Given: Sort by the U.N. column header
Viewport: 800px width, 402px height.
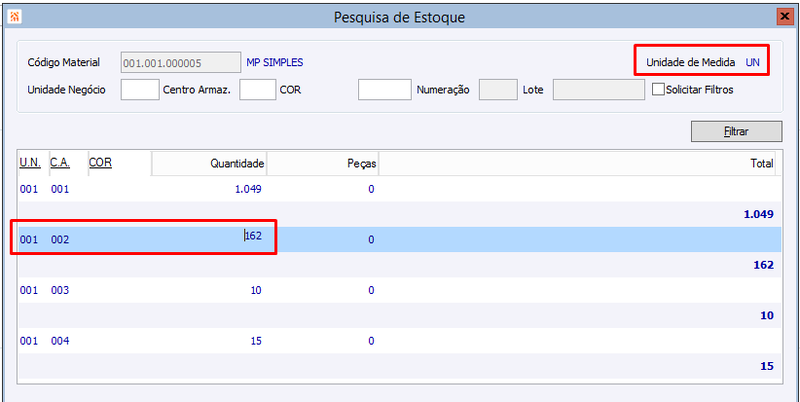Looking at the screenshot, I should 30,163.
